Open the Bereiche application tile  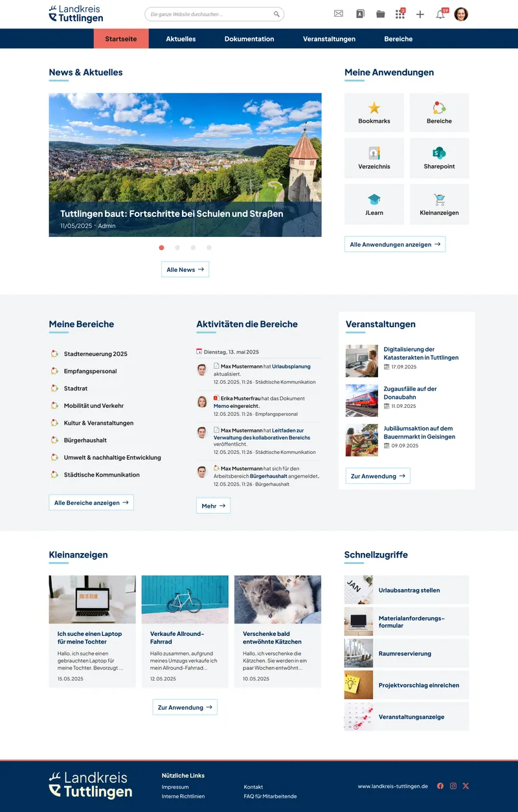[x=439, y=113]
